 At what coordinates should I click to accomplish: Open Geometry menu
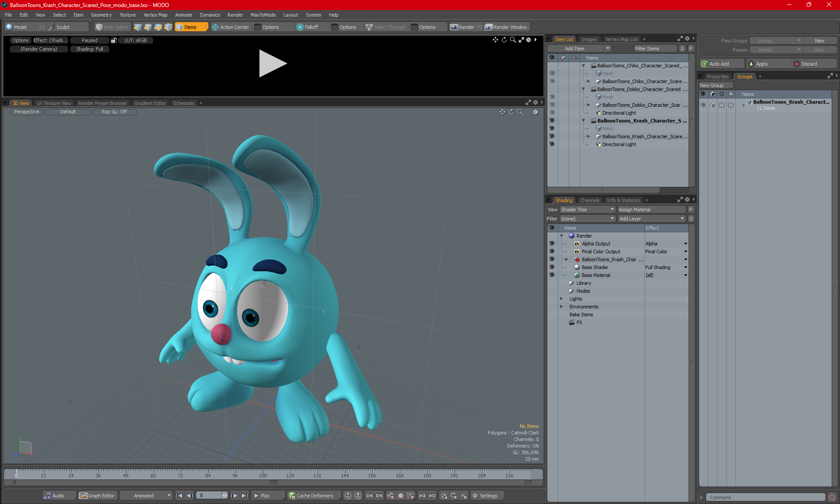(101, 15)
